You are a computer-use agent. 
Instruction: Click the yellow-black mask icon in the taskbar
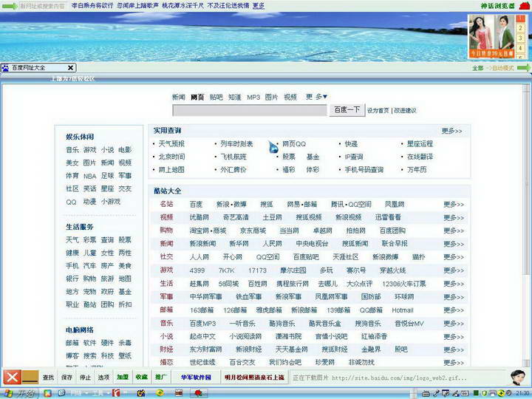tap(141, 394)
